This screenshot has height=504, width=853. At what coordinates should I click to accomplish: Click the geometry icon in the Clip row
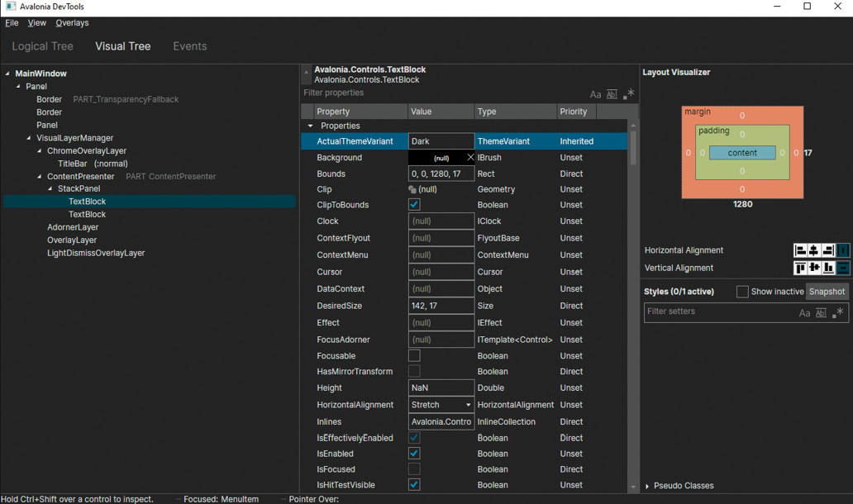tap(412, 190)
